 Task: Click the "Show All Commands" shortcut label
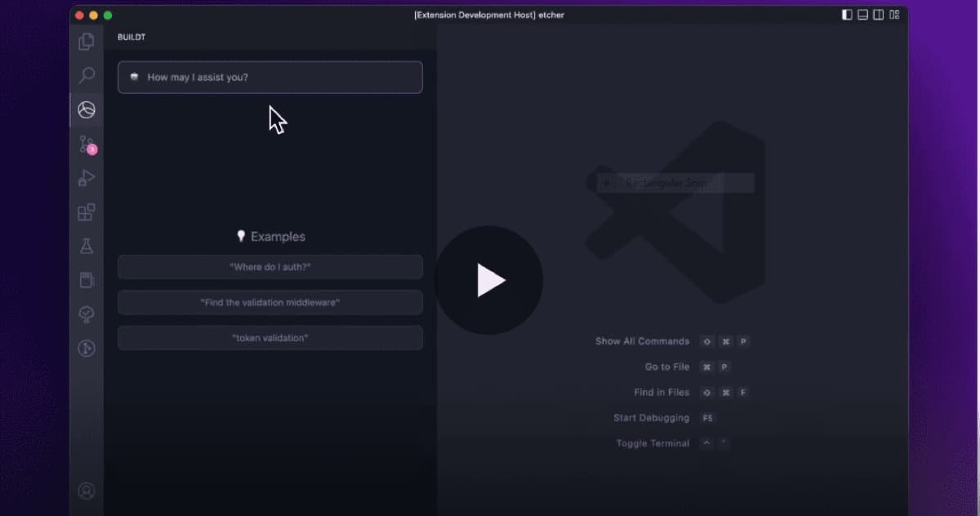click(x=642, y=341)
